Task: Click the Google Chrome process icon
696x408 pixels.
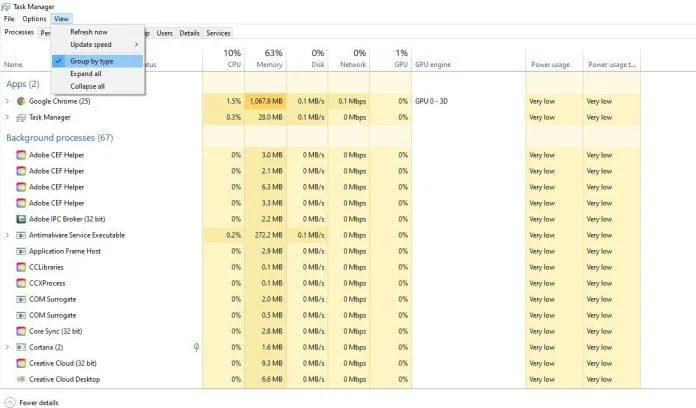Action: point(21,101)
